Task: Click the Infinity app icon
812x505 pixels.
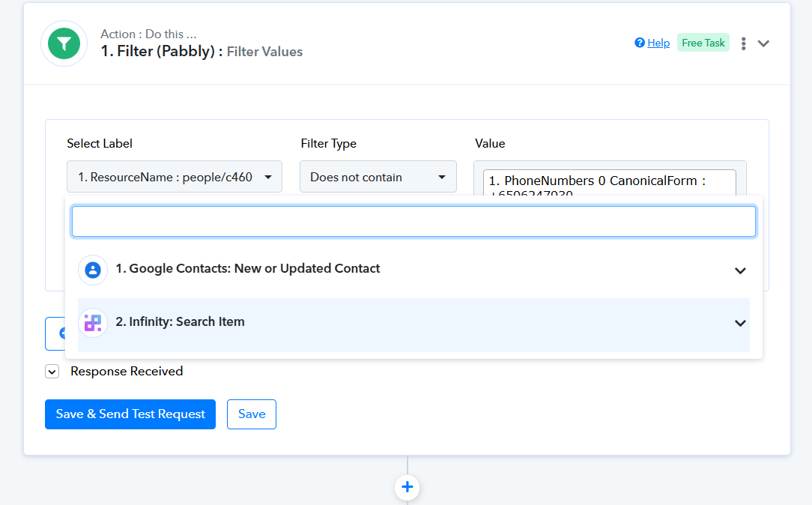Action: (x=93, y=323)
